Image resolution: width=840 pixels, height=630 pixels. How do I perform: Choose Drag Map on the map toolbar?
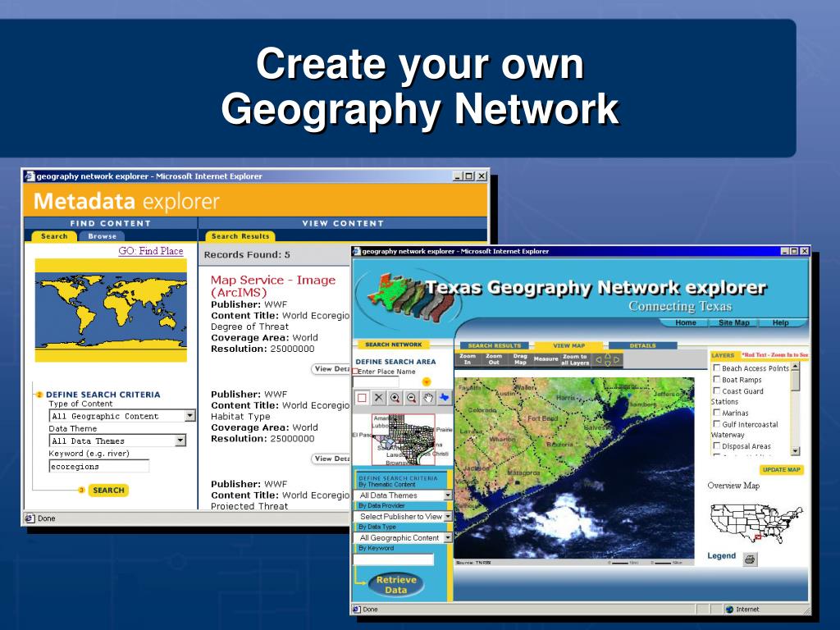tap(519, 359)
